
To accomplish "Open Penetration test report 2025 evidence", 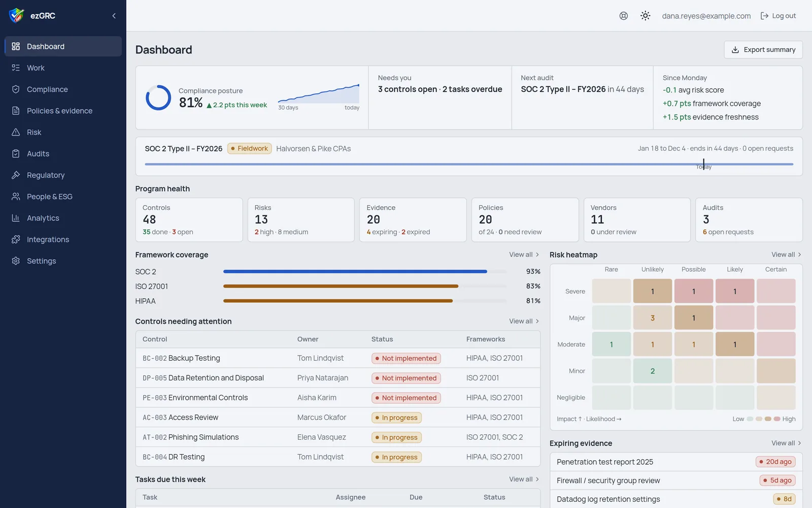I will pos(676,462).
